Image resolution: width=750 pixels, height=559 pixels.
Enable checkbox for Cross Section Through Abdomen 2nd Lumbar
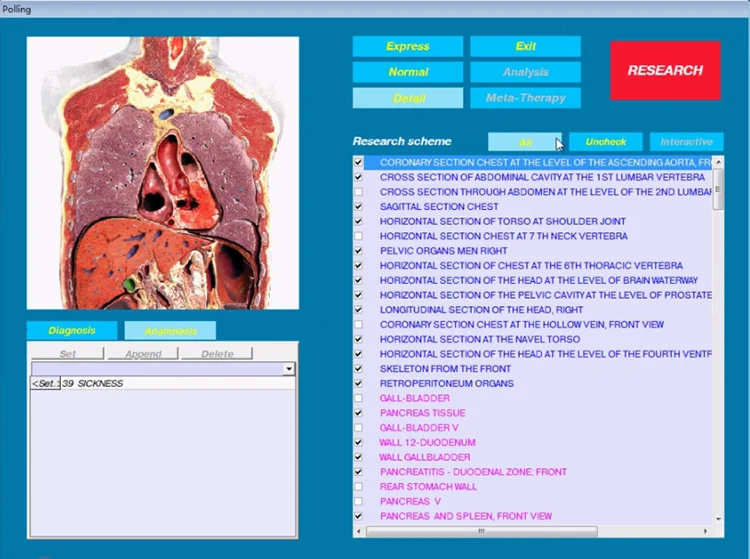tap(358, 192)
